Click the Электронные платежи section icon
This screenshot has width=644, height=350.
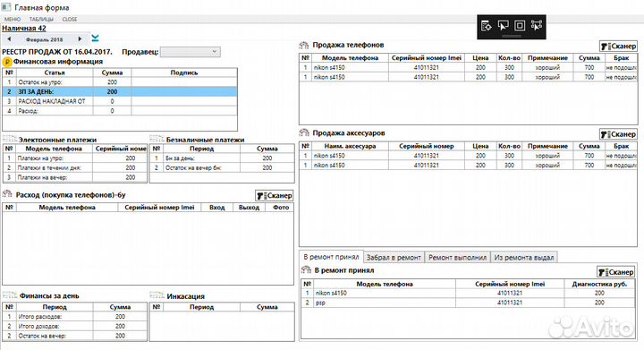coord(10,139)
